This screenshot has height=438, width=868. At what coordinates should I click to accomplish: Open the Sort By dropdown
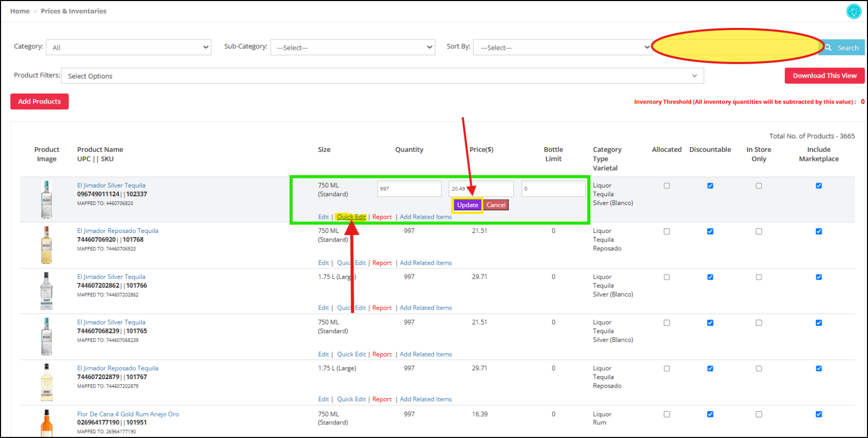(x=563, y=47)
